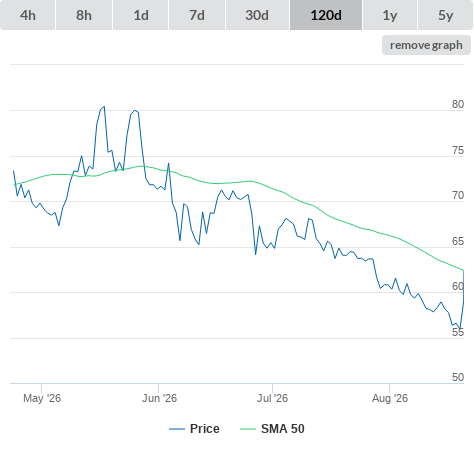This screenshot has width=474, height=455.
Task: View the 5y price history
Action: (446, 15)
